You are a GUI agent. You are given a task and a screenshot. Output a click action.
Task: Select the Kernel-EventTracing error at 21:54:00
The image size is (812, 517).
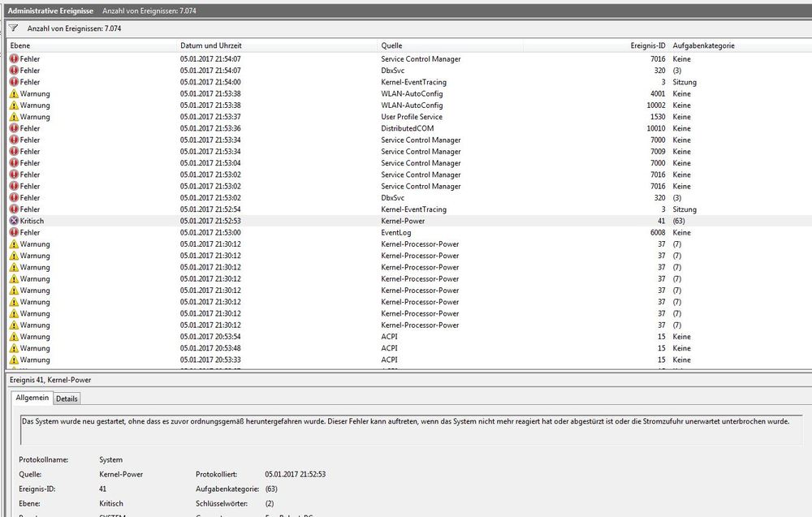click(x=413, y=82)
